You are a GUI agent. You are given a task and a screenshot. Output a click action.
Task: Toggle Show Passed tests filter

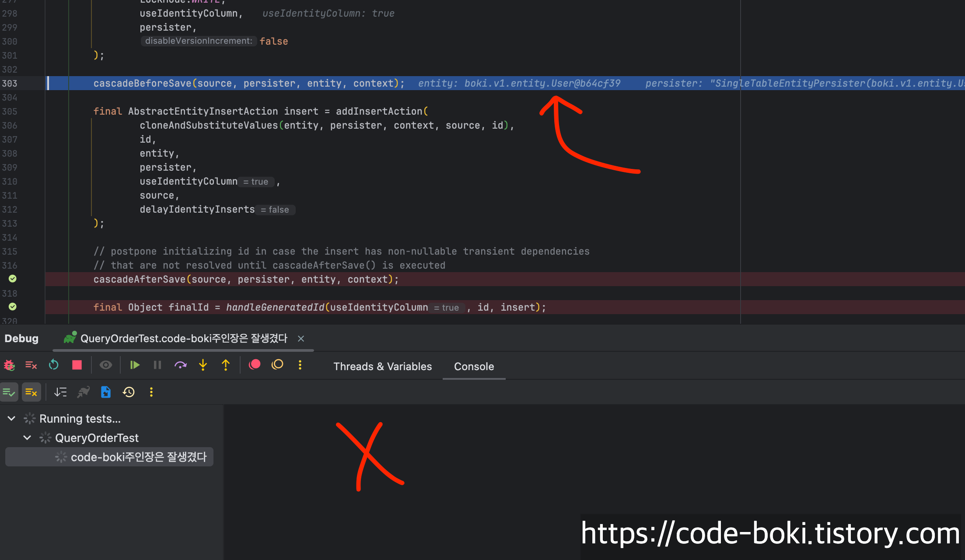click(9, 392)
